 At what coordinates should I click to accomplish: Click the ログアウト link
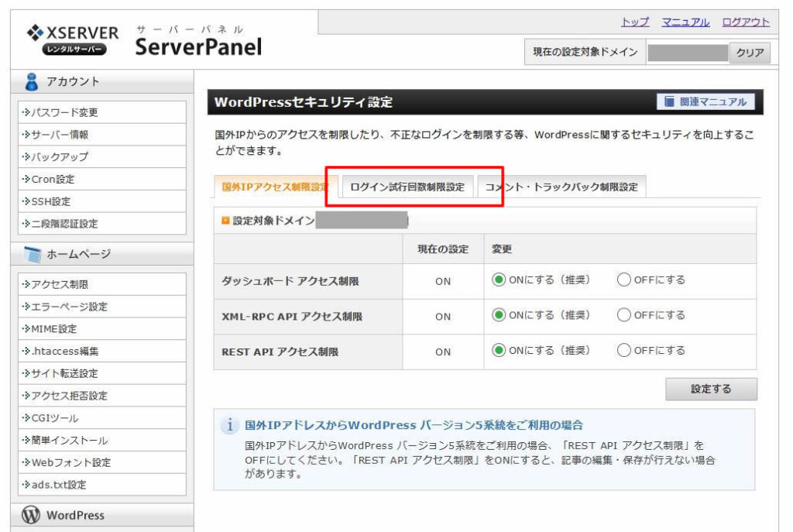coord(746,22)
